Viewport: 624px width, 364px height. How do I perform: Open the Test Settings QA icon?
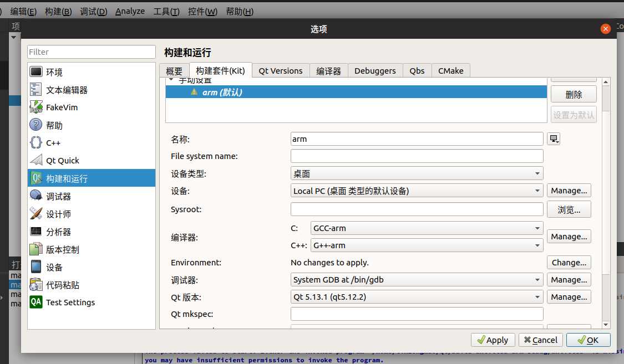36,302
